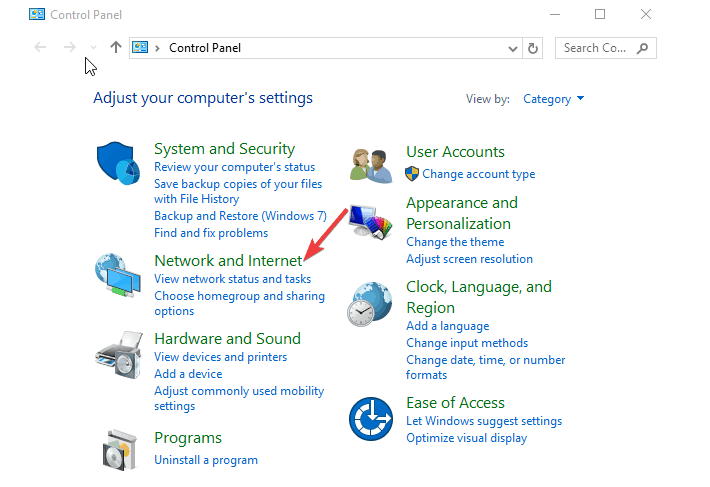Viewport: 710px width, 487px height.
Task: Click View devices and printers
Action: (221, 357)
